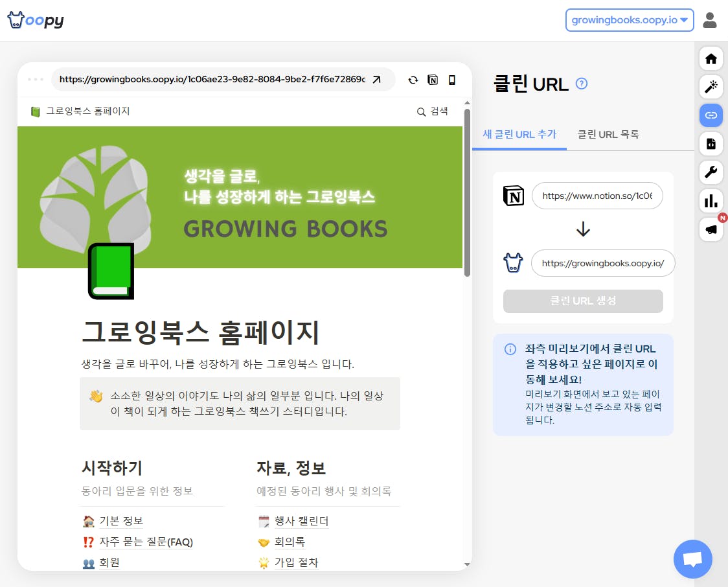Click the growingbooks.oopy.io URL input field
Screen dimensions: 728x587
click(x=602, y=263)
